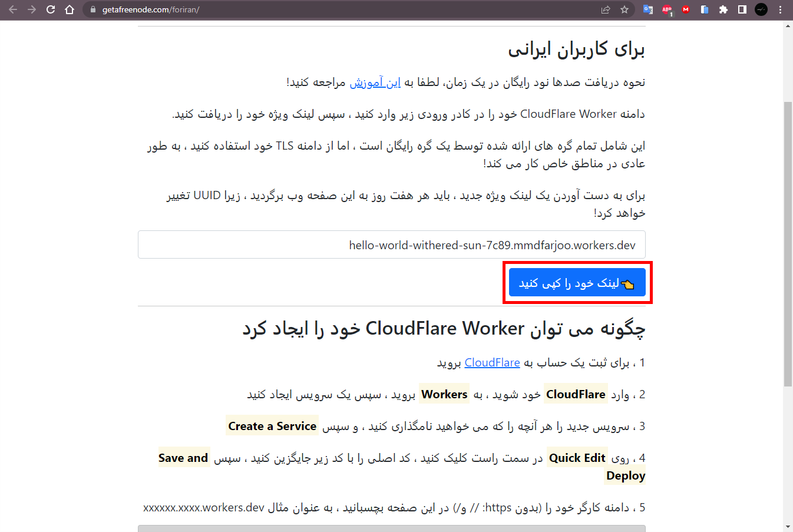The width and height of the screenshot is (793, 532).
Task: Click the highlighted Quick Edit text
Action: click(x=577, y=458)
